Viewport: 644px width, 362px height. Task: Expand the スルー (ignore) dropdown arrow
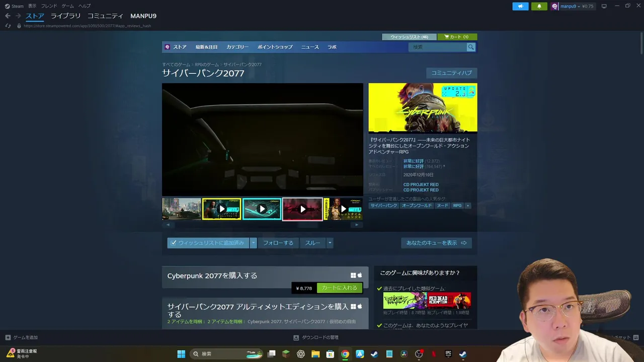tap(330, 243)
